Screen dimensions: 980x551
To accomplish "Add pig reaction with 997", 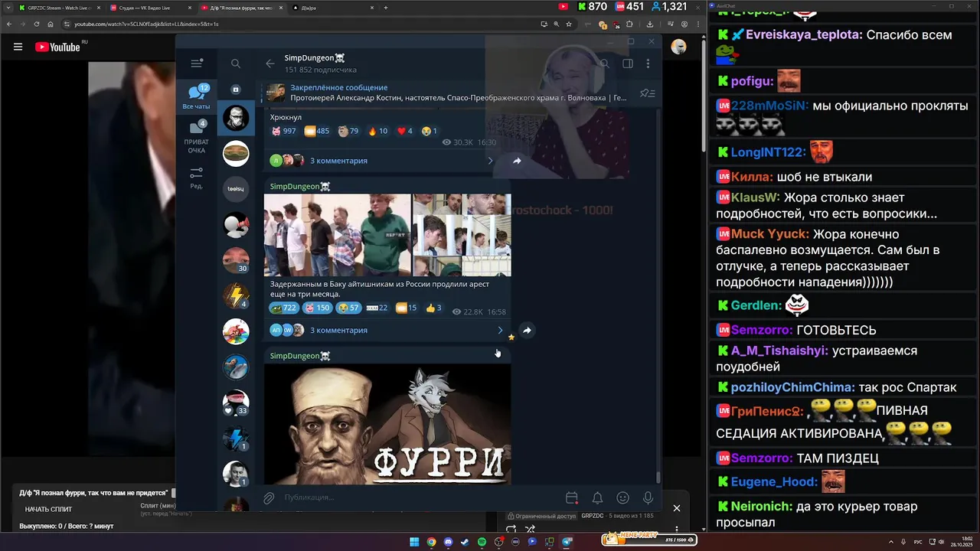I will 283,131.
